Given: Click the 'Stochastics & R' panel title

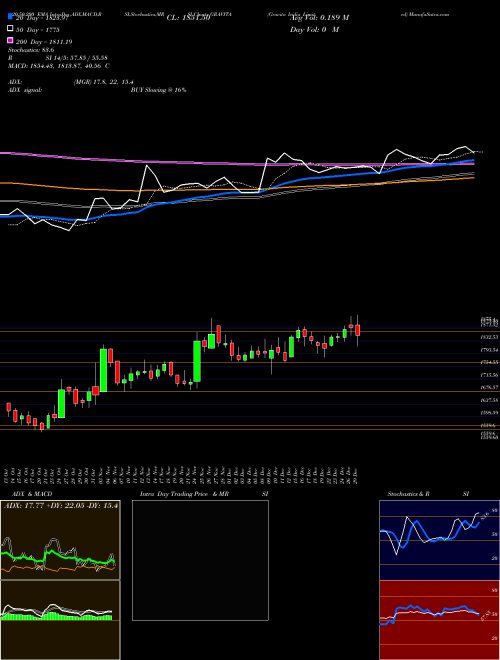Looking at the screenshot, I should coord(408,494).
